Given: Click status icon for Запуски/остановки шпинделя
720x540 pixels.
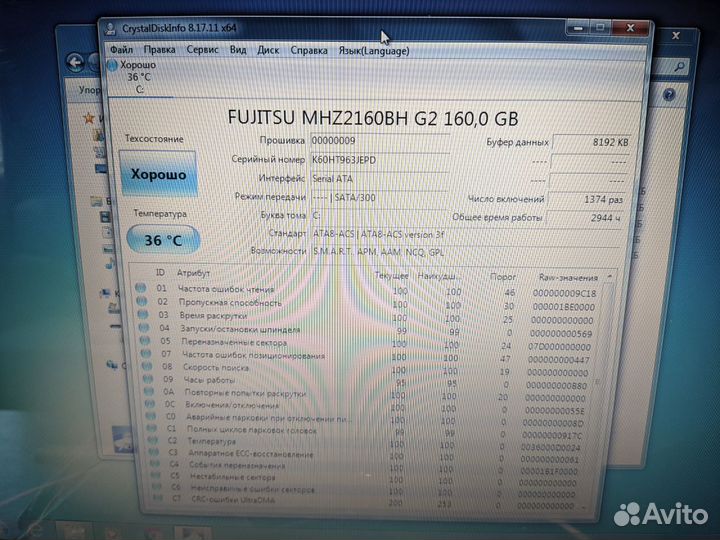Looking at the screenshot, I should [x=144, y=328].
